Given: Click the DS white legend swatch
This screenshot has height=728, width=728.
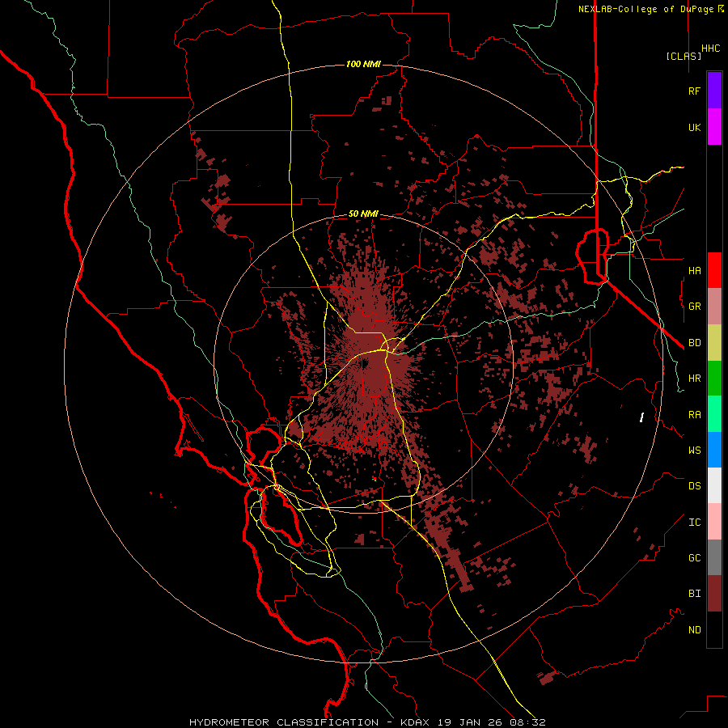Looking at the screenshot, I should (714, 485).
